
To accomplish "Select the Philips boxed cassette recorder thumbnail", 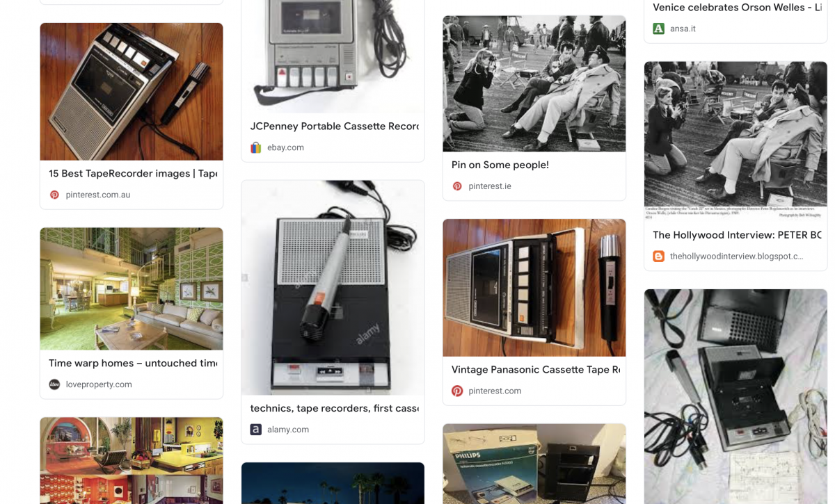I will 534,464.
